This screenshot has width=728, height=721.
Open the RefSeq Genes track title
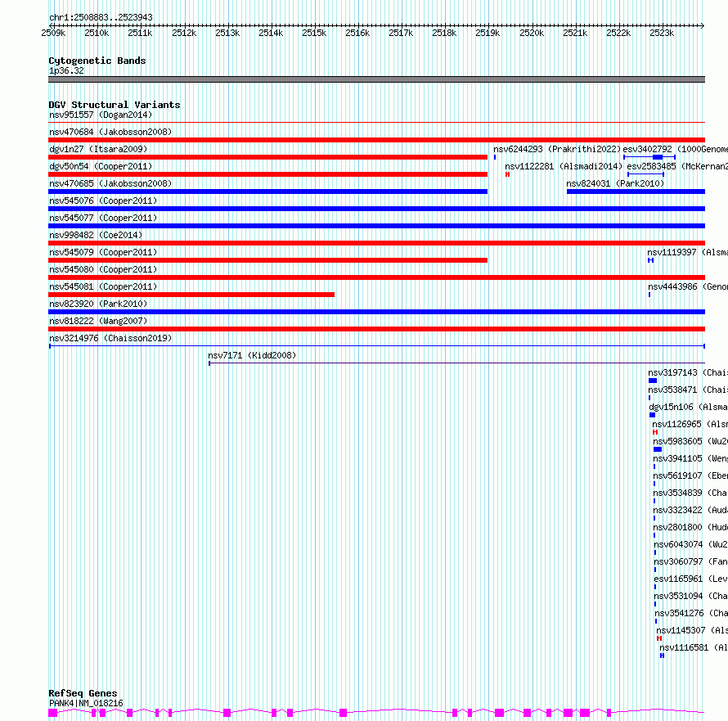coord(83,693)
